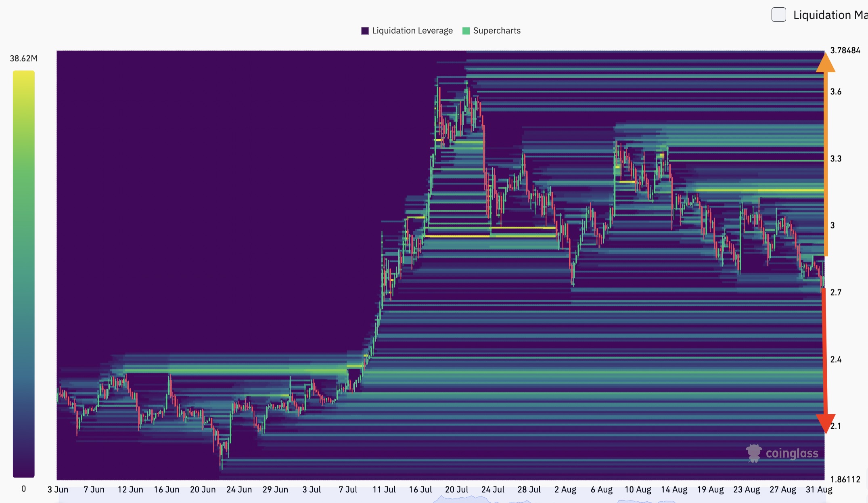Enable the Liquidation Map checkbox

(x=778, y=15)
